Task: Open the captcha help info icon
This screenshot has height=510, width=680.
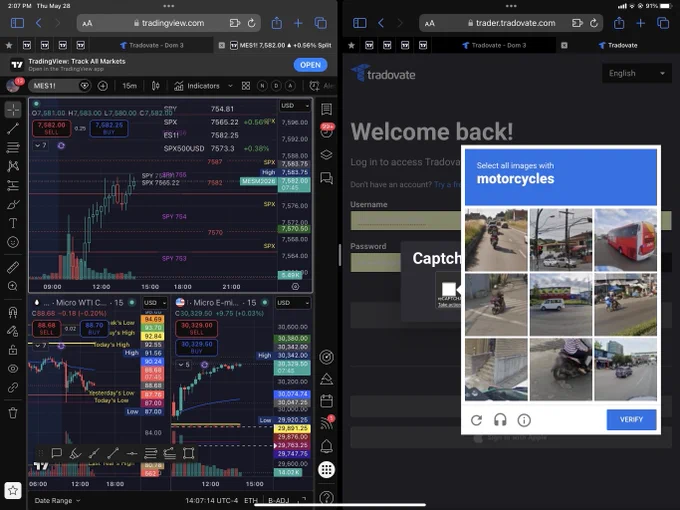Action: click(x=524, y=420)
